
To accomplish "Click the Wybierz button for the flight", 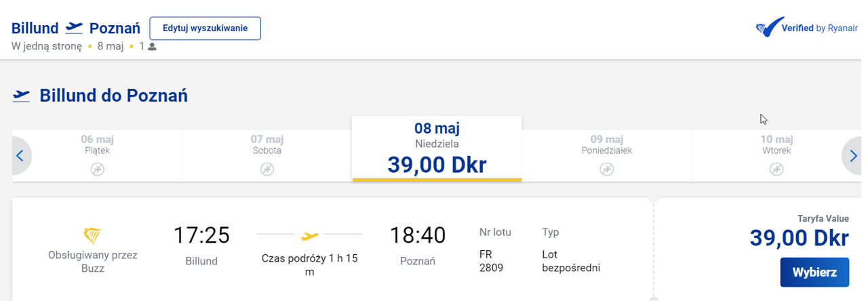I will coord(814,273).
